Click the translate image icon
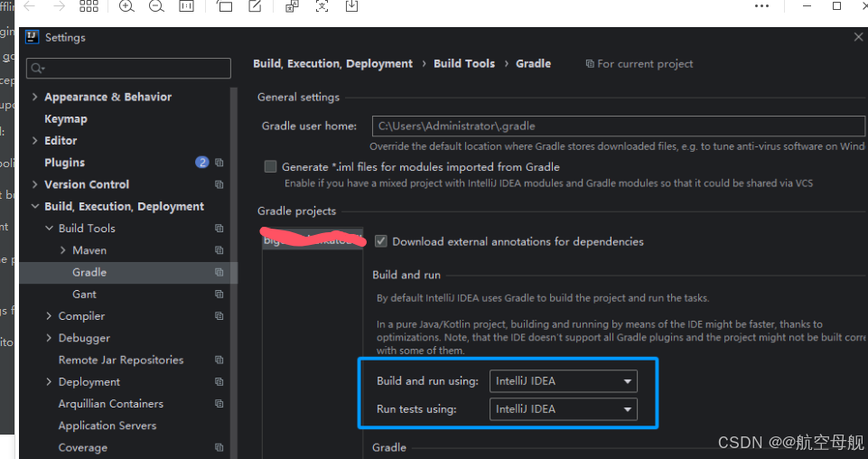 point(292,6)
